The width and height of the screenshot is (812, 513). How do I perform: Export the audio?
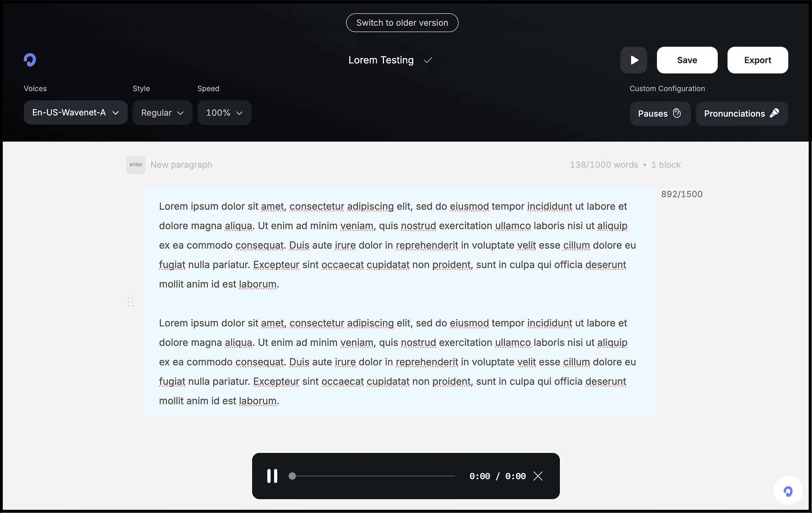(758, 60)
